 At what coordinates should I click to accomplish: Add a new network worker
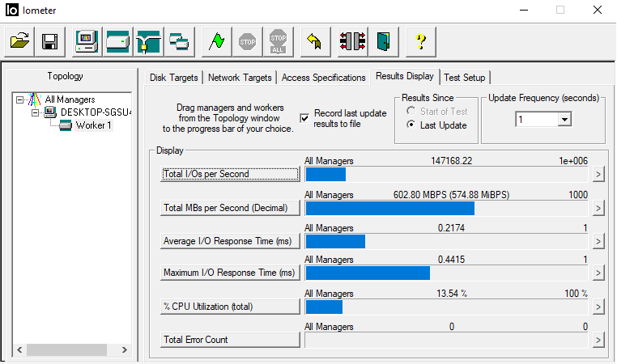pyautogui.click(x=148, y=41)
